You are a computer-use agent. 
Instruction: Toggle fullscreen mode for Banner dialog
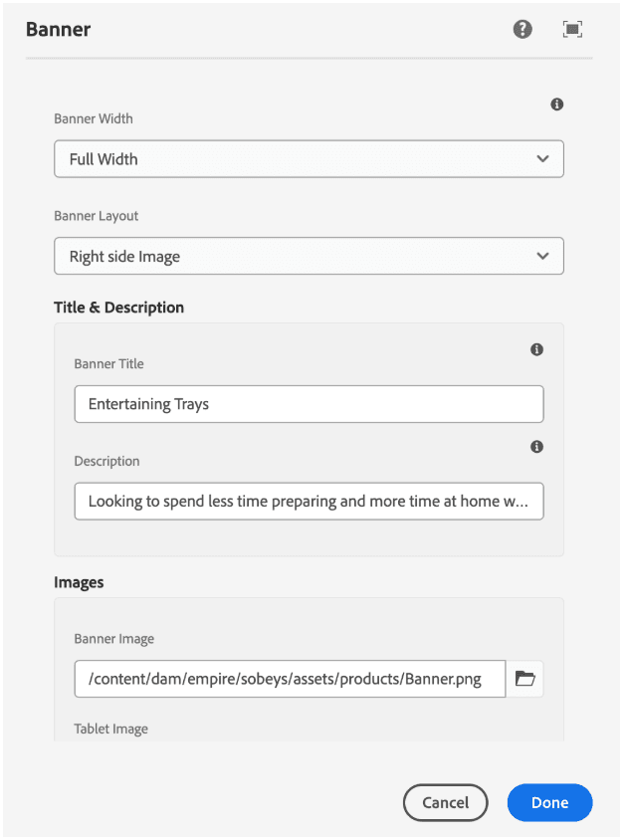[572, 30]
